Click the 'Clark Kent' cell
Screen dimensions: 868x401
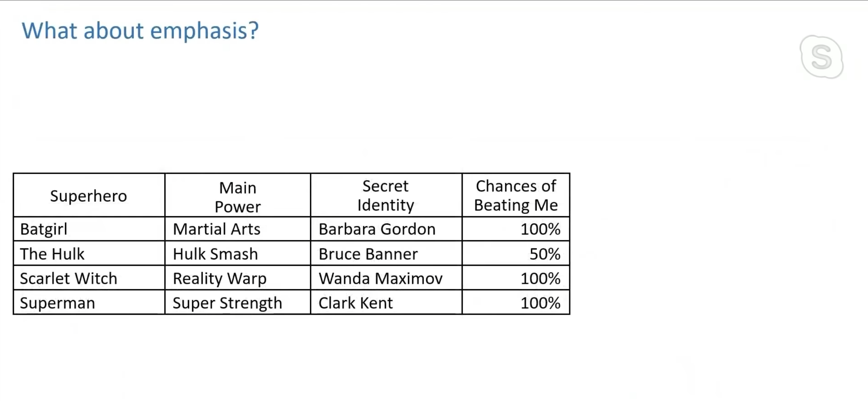pos(386,302)
